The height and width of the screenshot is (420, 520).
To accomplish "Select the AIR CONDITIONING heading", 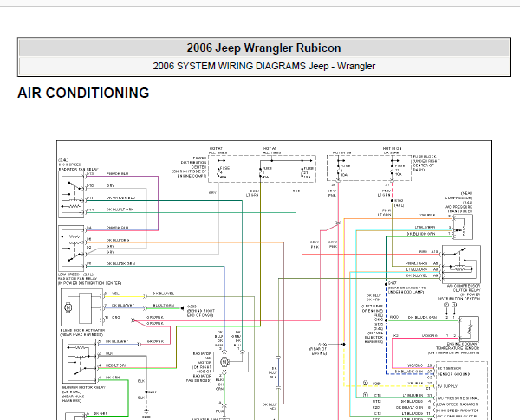I will (83, 93).
